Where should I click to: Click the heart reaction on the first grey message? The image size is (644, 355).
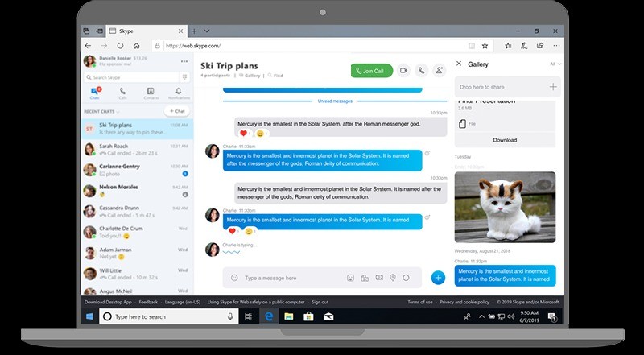coord(244,134)
